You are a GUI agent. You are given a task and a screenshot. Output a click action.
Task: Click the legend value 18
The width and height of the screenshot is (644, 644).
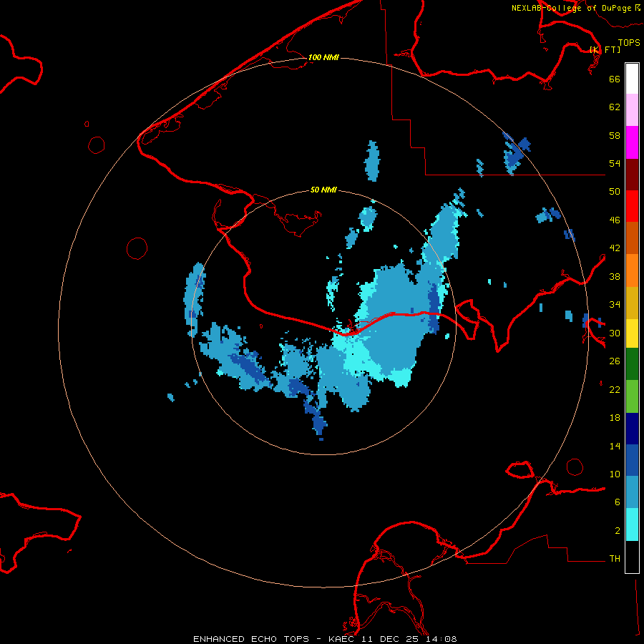click(x=615, y=418)
